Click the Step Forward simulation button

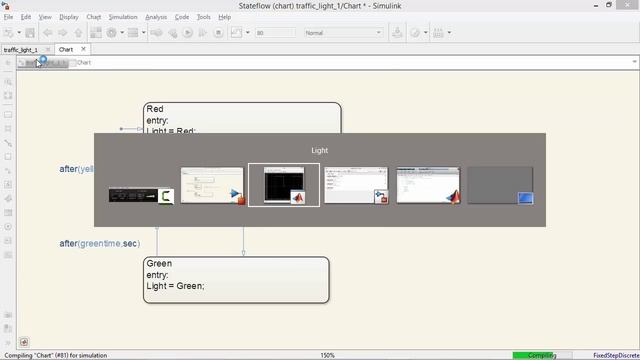(203, 33)
